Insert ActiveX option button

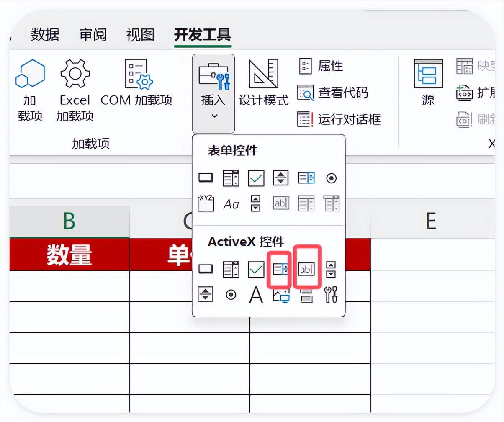(231, 295)
